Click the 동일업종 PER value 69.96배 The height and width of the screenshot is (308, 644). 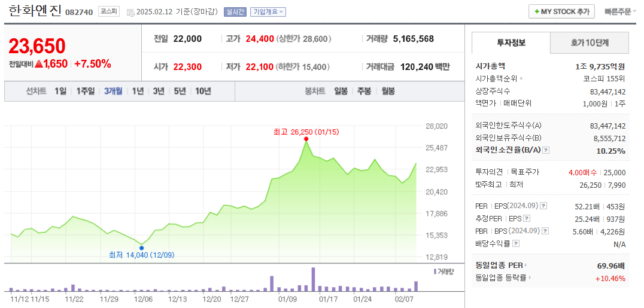pyautogui.click(x=611, y=266)
